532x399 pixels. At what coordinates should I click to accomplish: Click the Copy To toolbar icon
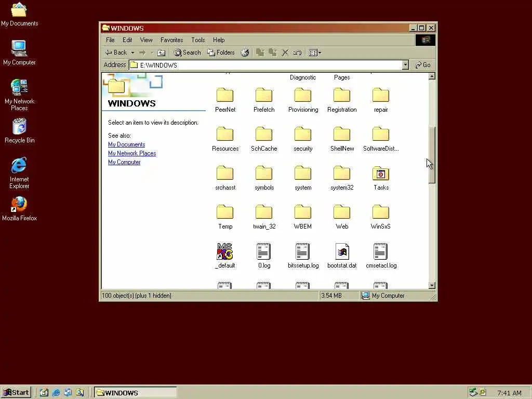tap(272, 52)
